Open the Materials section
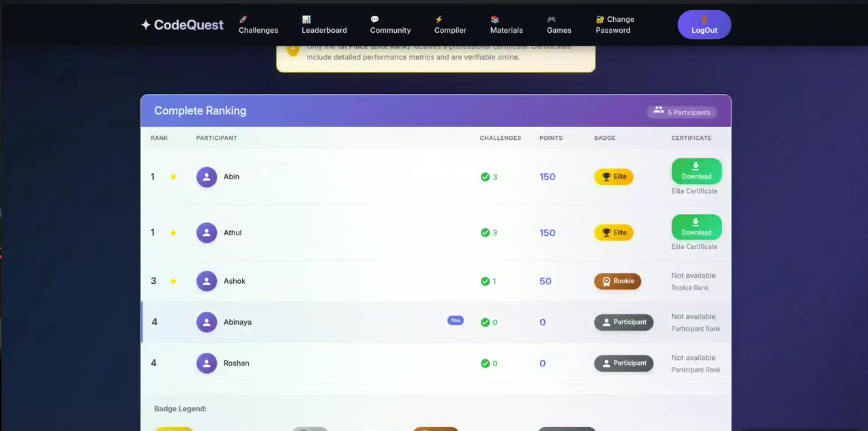This screenshot has width=868, height=431. [506, 25]
